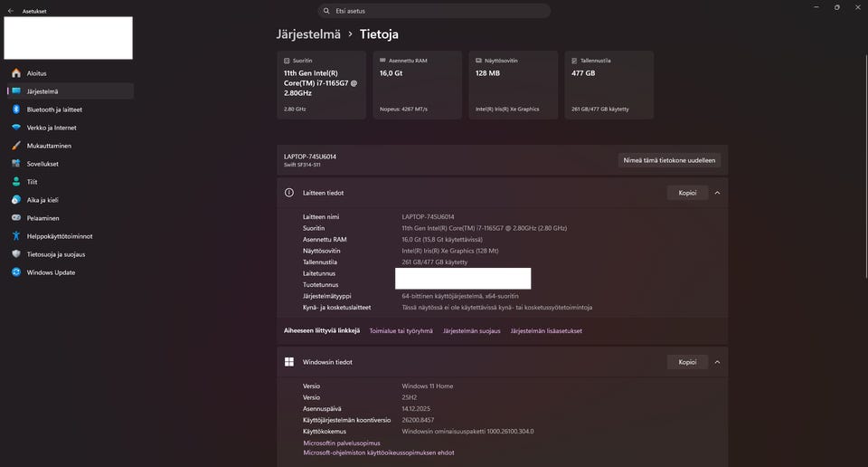
Task: Open the Näyttösovitin 128 MB card
Action: (x=514, y=85)
